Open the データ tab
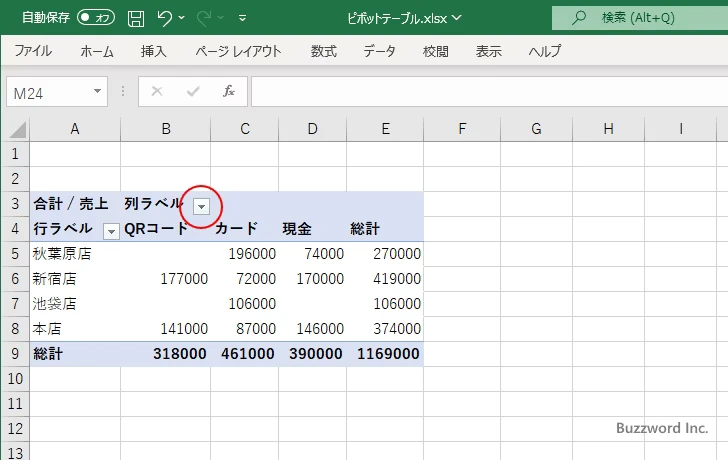The height and width of the screenshot is (460, 728). 379,51
